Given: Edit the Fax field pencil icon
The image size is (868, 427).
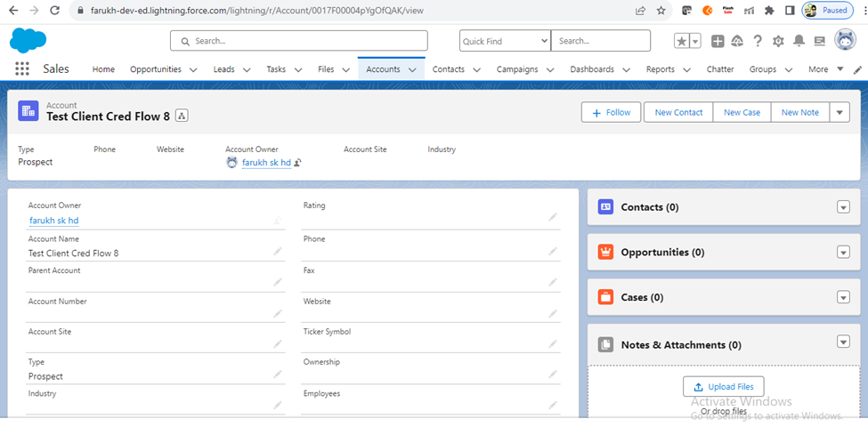Looking at the screenshot, I should tap(553, 282).
